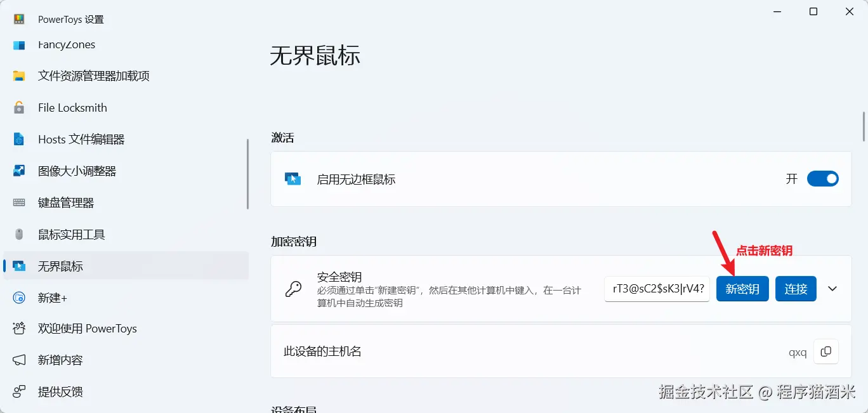Click the 欢迎使用 PowerToys icon
The height and width of the screenshot is (413, 868).
[19, 329]
